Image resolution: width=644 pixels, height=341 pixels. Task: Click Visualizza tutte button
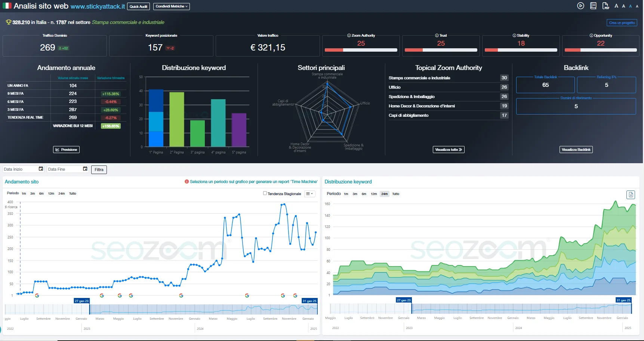coord(449,150)
